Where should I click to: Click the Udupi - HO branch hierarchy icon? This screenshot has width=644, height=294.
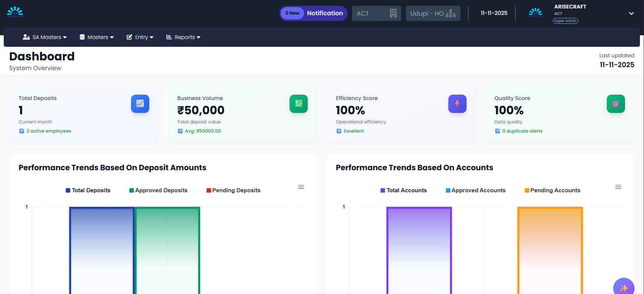(x=451, y=14)
